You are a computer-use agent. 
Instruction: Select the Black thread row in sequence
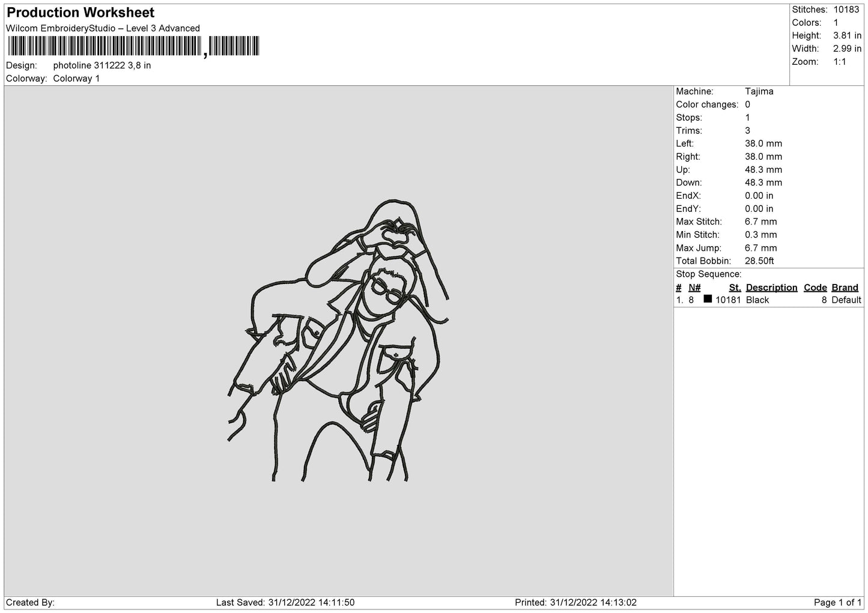tap(769, 300)
